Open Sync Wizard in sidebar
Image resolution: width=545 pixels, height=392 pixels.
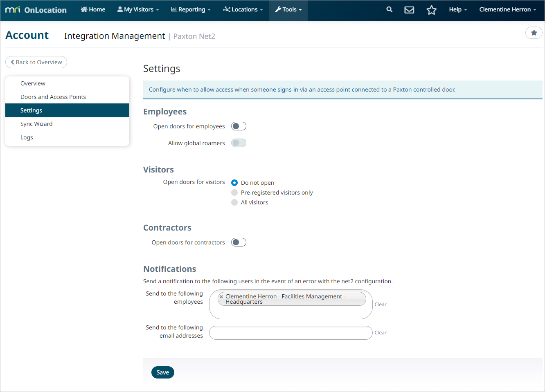click(67, 124)
